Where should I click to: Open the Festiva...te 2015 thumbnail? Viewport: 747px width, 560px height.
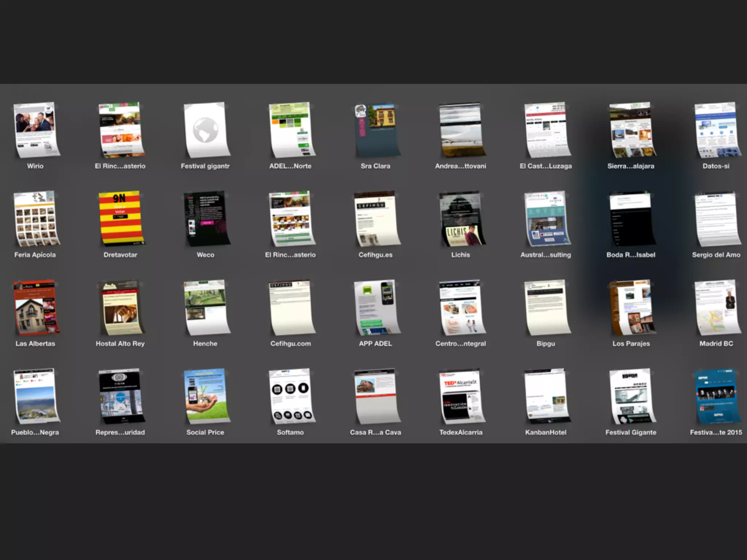(717, 396)
